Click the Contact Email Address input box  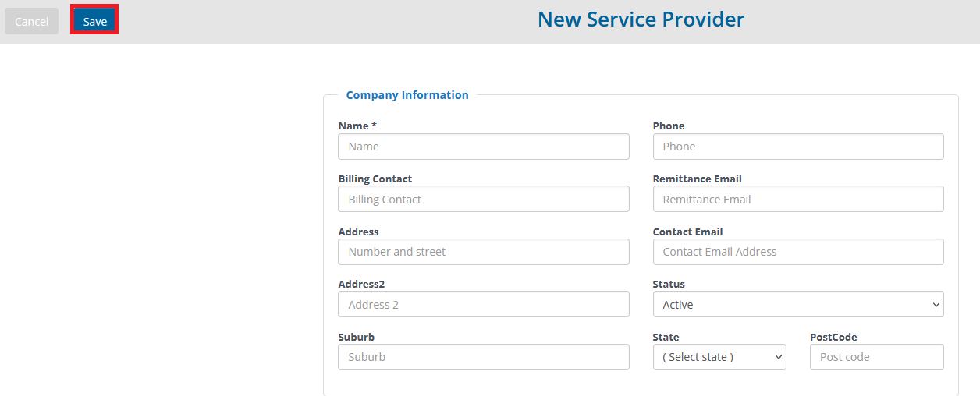coord(798,252)
